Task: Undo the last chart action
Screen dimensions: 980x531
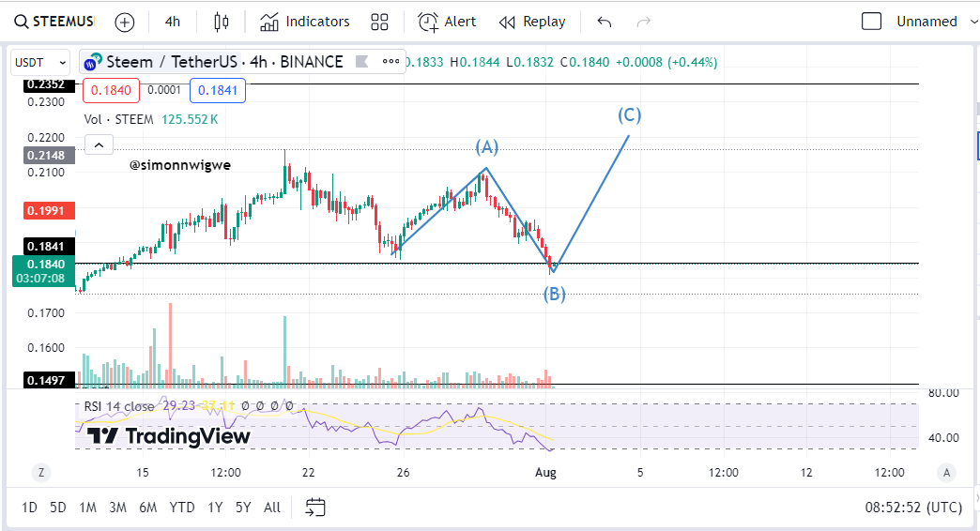Action: 604,22
